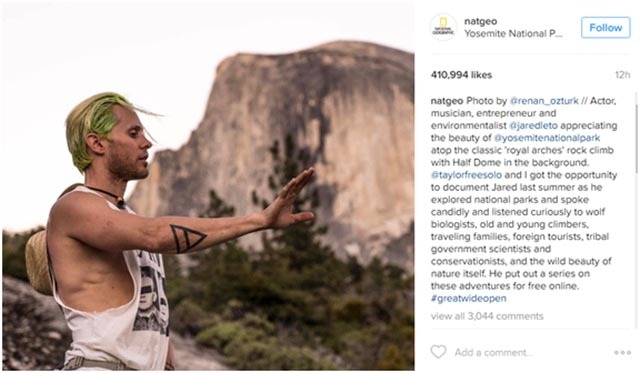Click the natgeo name starting the caption
640x373 pixels.
click(x=447, y=101)
